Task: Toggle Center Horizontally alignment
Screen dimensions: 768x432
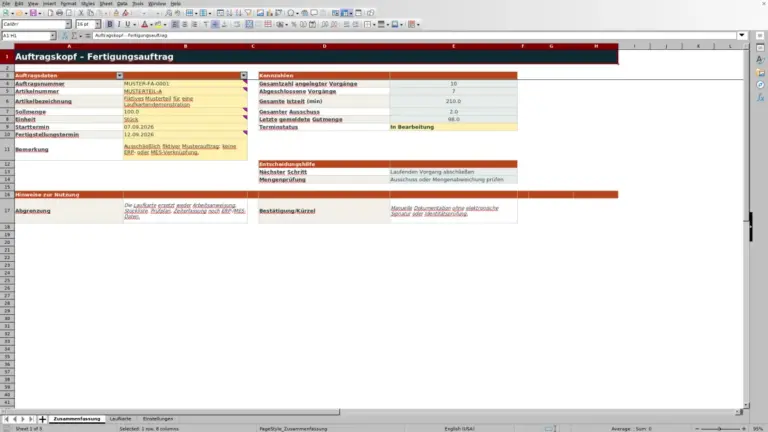Action: [x=185, y=24]
